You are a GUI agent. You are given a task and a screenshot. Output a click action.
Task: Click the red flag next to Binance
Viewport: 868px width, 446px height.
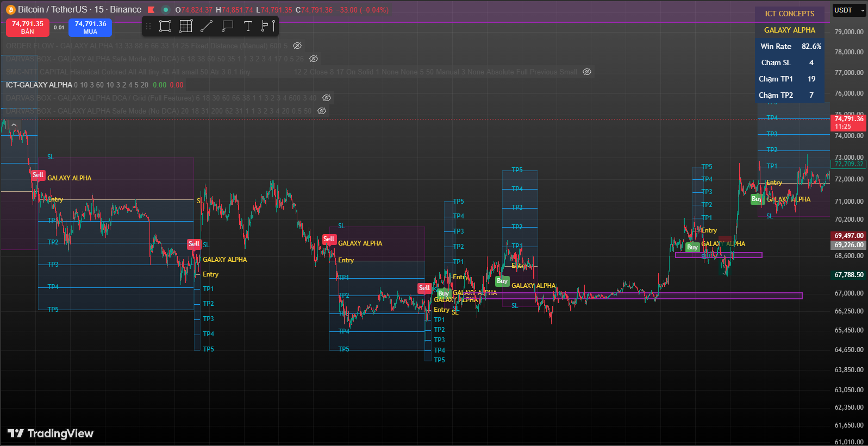click(151, 10)
